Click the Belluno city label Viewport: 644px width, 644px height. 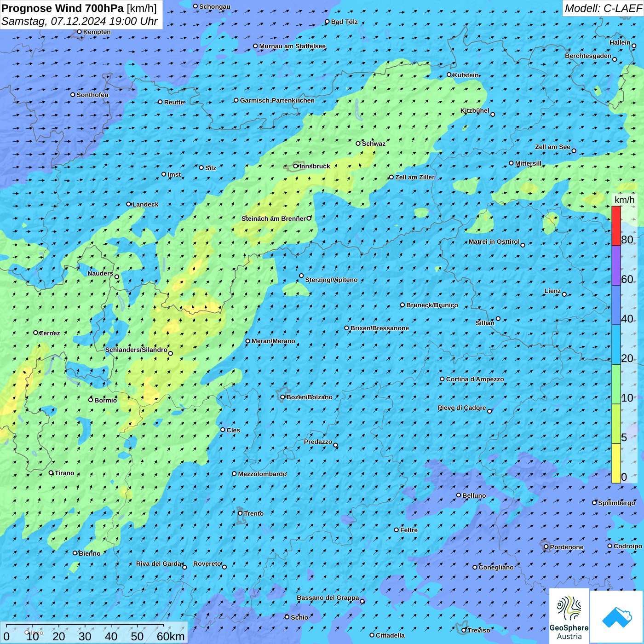pos(474,495)
